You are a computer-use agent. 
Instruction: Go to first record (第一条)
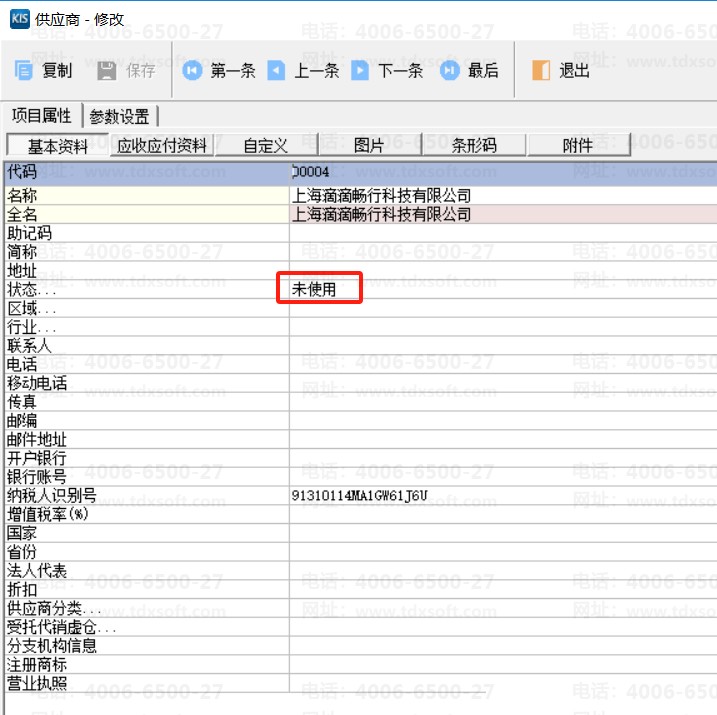[191, 71]
